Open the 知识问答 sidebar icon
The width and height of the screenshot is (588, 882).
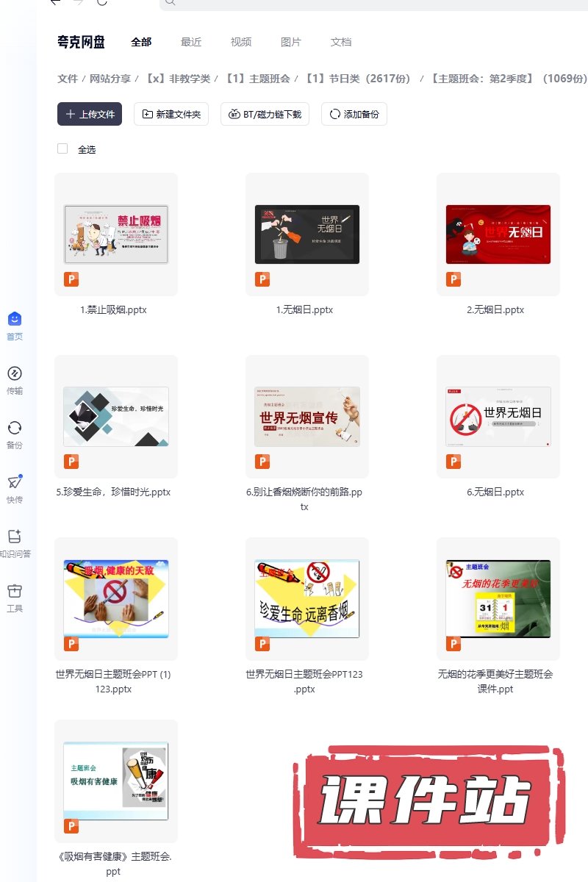(15, 537)
